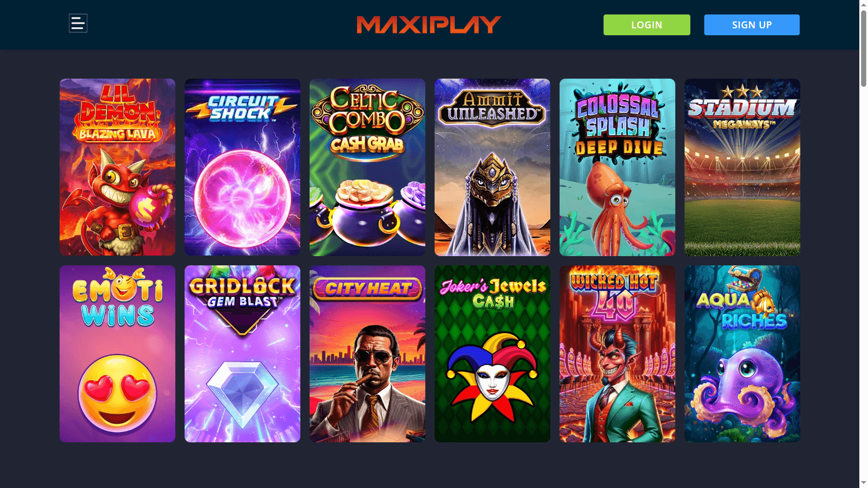This screenshot has width=868, height=488.
Task: Launch the Aqua Riches game
Action: [x=742, y=354]
